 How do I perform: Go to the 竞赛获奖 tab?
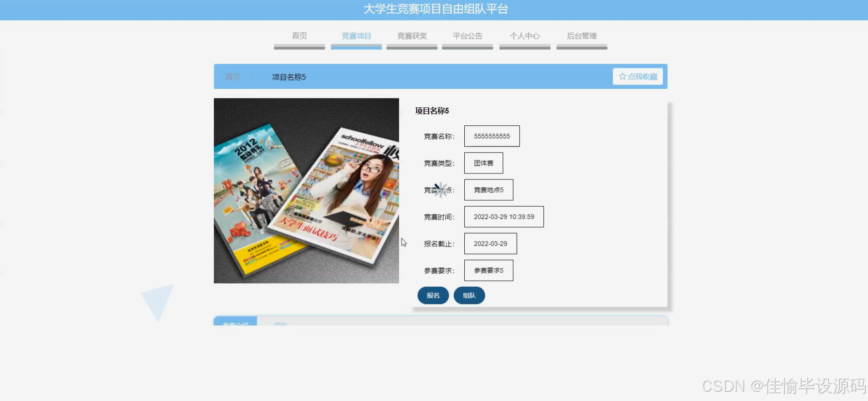pyautogui.click(x=412, y=36)
